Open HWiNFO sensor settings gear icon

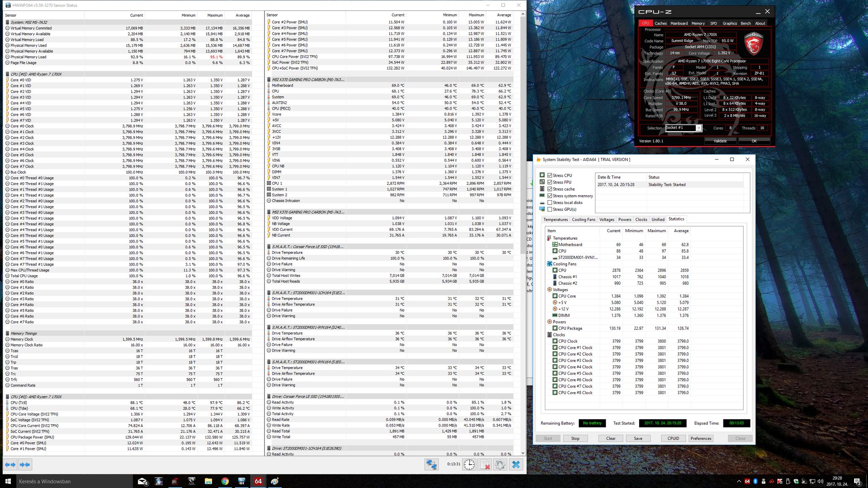[500, 464]
